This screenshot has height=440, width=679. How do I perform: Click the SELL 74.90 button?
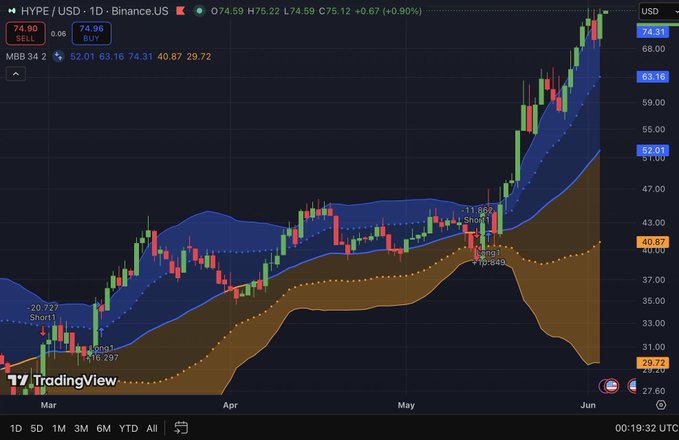coord(25,33)
